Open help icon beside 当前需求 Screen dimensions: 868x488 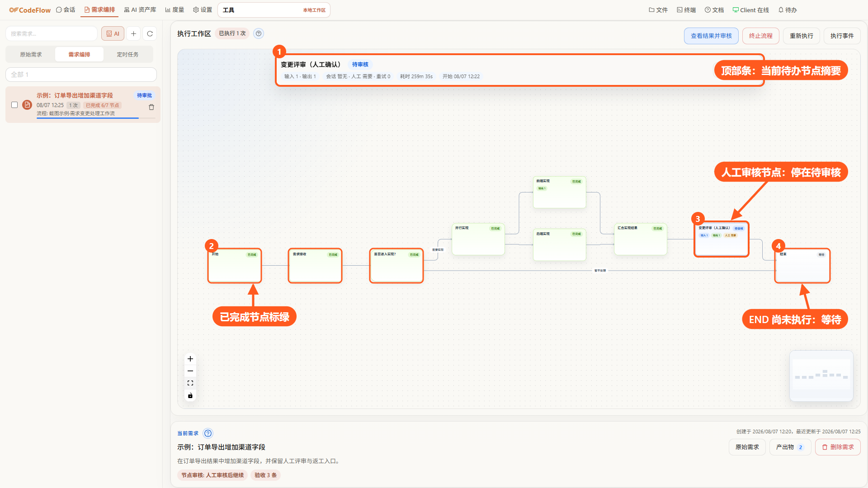click(208, 433)
